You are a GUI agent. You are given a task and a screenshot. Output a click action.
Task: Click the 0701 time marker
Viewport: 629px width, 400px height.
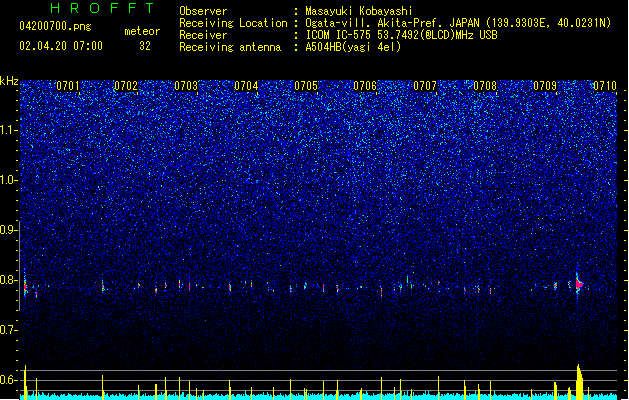click(x=68, y=86)
